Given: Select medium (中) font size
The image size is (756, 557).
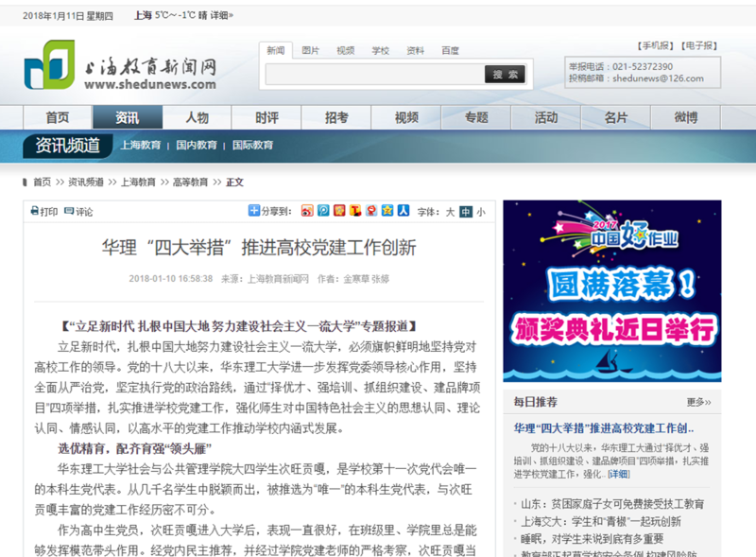Looking at the screenshot, I should coord(465,212).
